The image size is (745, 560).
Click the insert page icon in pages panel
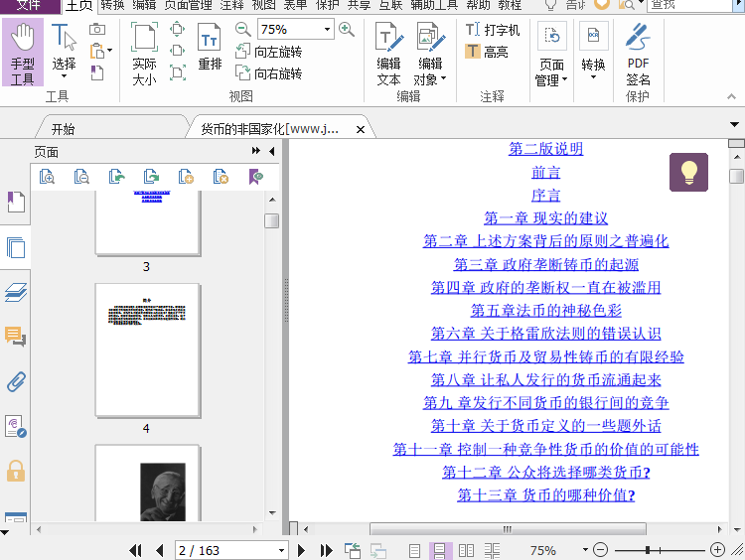click(x=186, y=176)
